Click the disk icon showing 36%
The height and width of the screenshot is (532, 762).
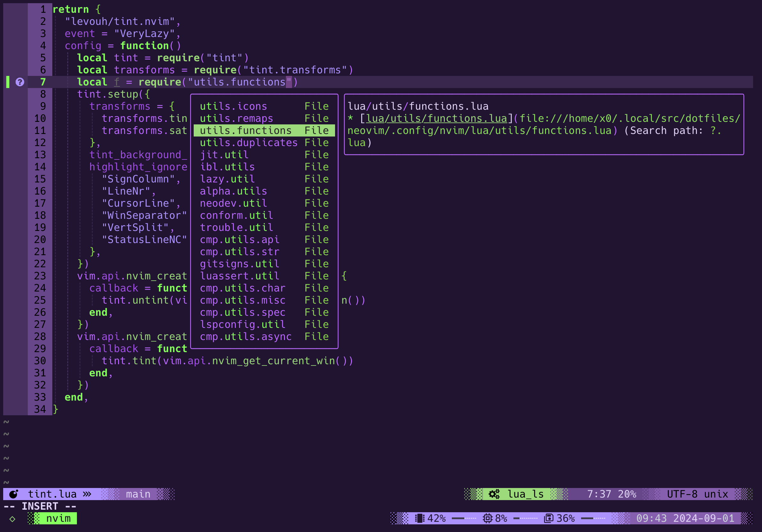click(549, 518)
